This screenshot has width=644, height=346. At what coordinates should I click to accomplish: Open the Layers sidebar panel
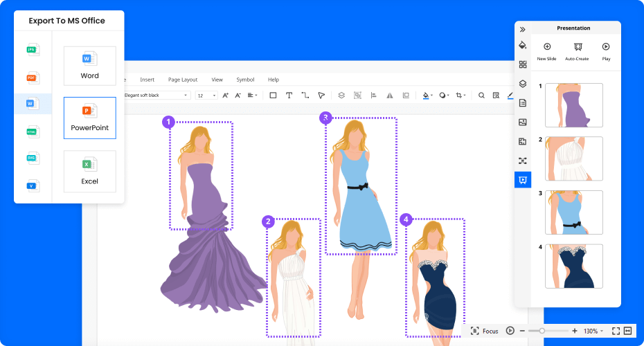pyautogui.click(x=522, y=84)
